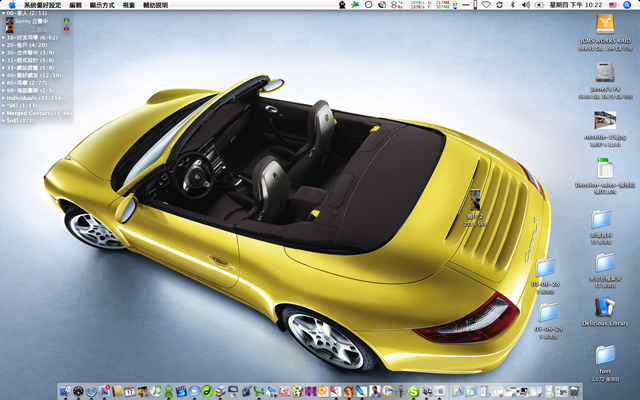Open the 05-06-29 desktop folder
The width and height of the screenshot is (640, 400).
(548, 313)
